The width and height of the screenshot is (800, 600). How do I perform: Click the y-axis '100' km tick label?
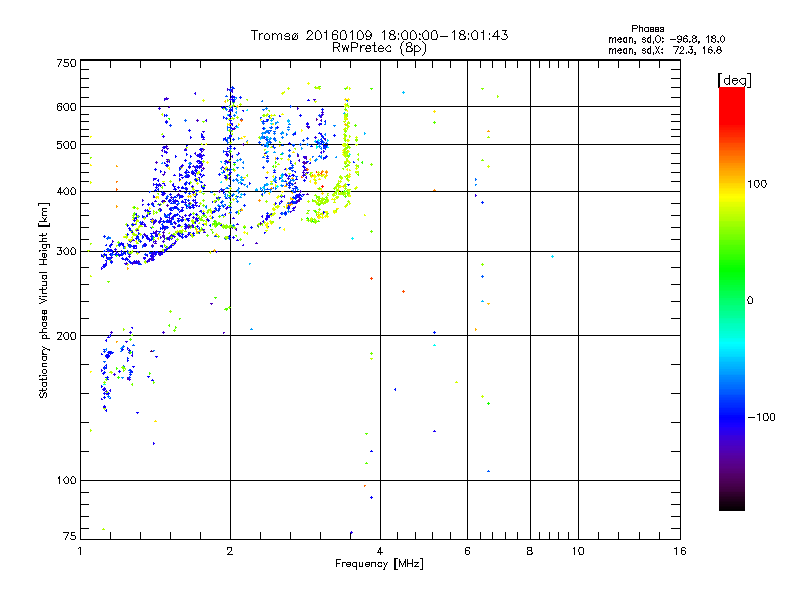point(66,481)
